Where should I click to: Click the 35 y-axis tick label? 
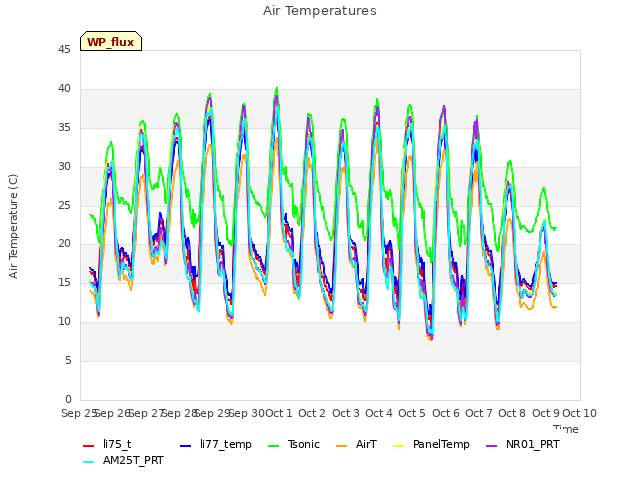64,127
